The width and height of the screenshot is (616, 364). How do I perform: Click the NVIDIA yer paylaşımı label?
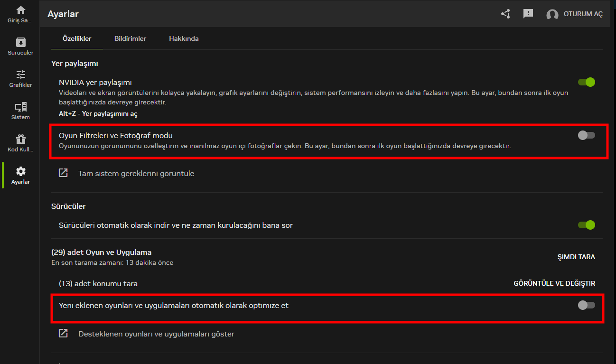click(95, 83)
